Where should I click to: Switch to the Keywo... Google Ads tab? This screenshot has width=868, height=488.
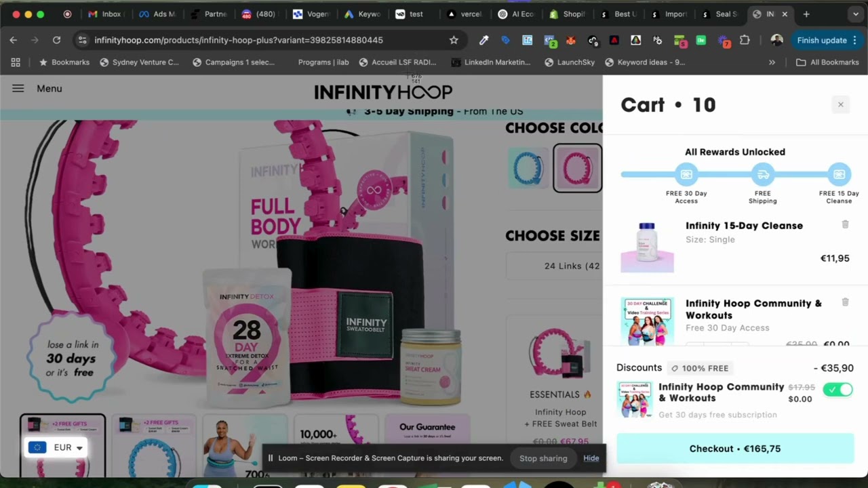(x=363, y=14)
